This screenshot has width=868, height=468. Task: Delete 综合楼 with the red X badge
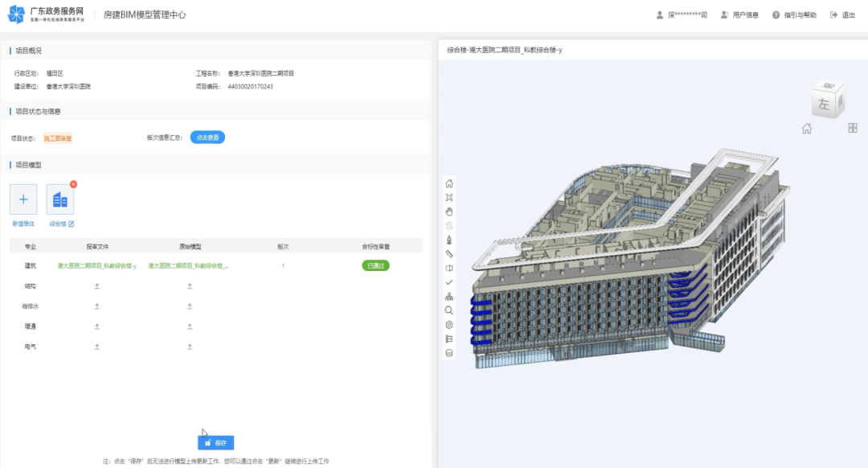tap(73, 184)
